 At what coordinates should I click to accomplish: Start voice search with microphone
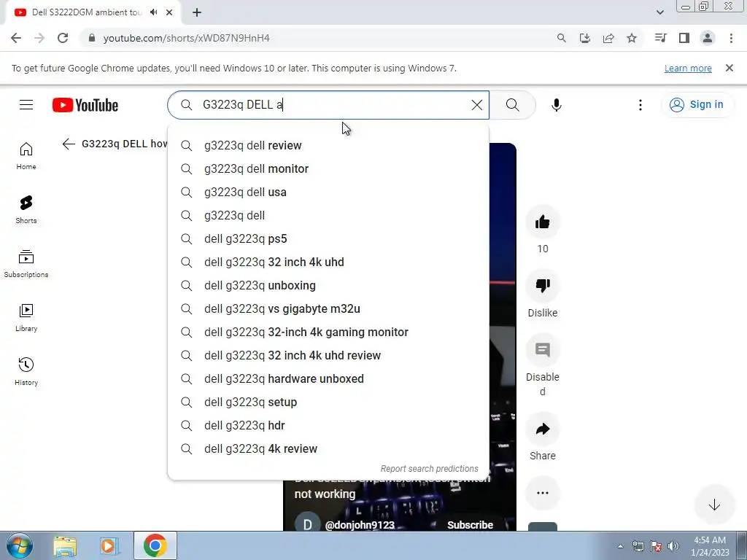pos(557,105)
